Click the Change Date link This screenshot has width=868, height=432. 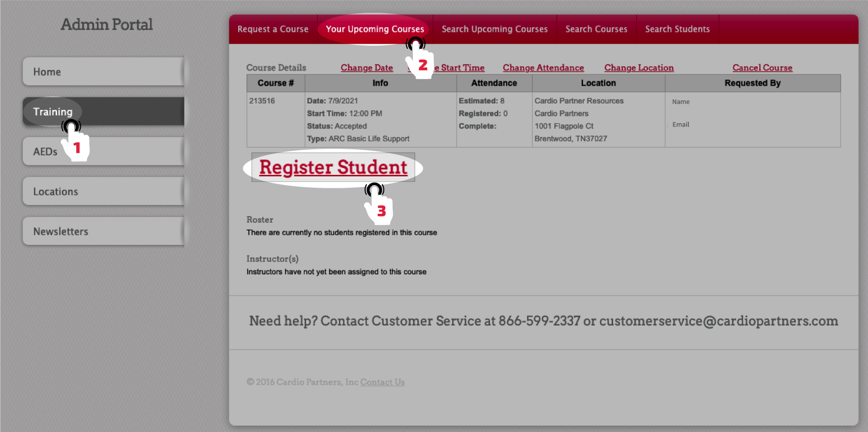pyautogui.click(x=367, y=68)
